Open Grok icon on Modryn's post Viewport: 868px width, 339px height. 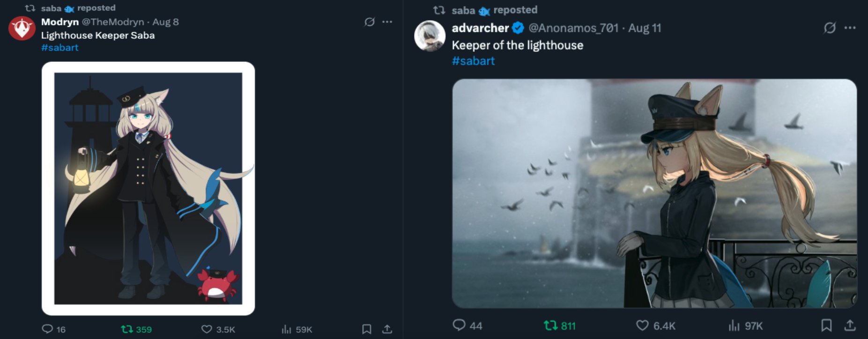[370, 22]
